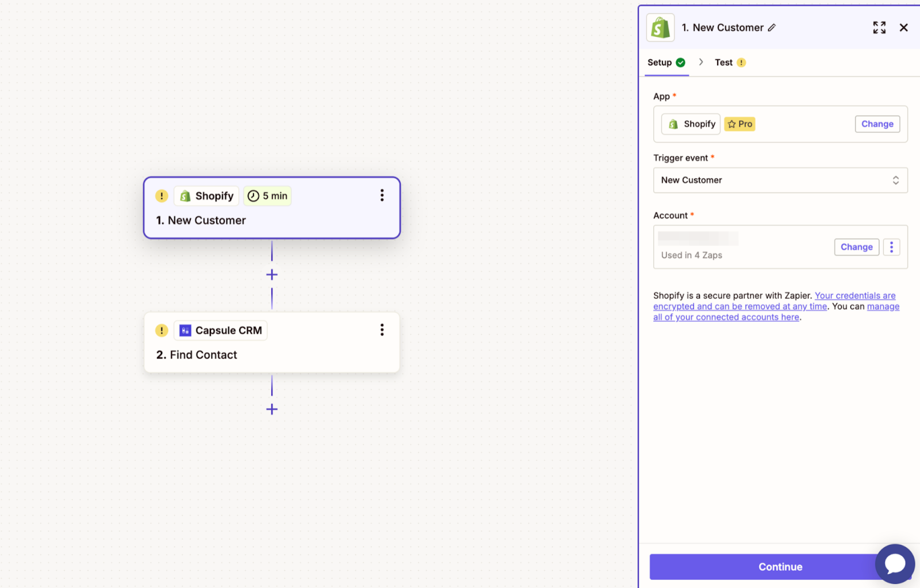920x588 pixels.
Task: Click Capsule CRM app badge
Action: click(x=221, y=330)
